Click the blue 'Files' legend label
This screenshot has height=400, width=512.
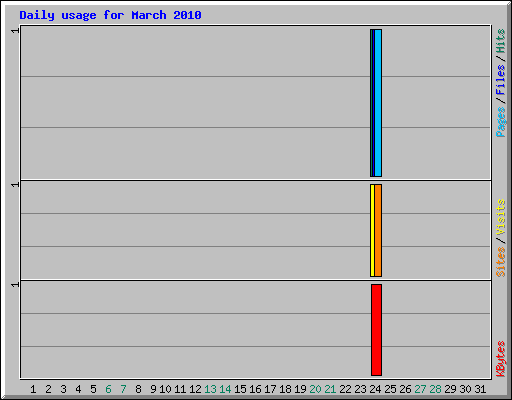pos(501,80)
